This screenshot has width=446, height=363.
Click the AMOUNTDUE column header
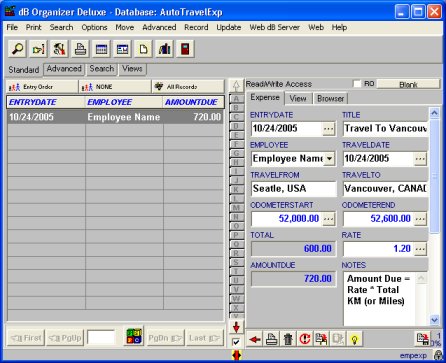point(193,102)
